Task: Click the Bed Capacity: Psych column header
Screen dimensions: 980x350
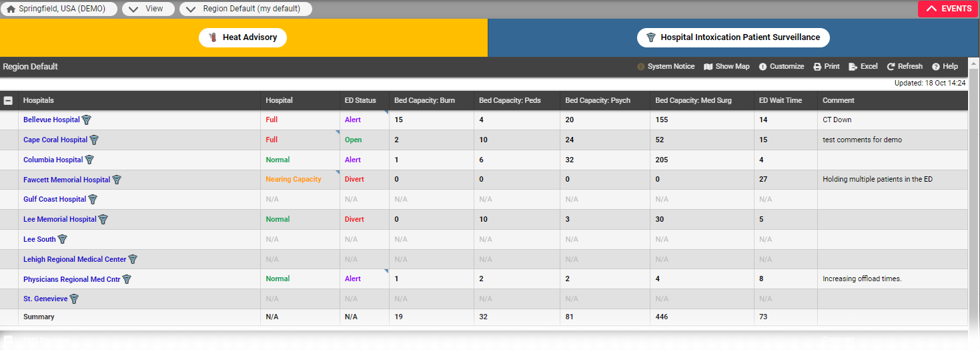Action: click(x=598, y=101)
